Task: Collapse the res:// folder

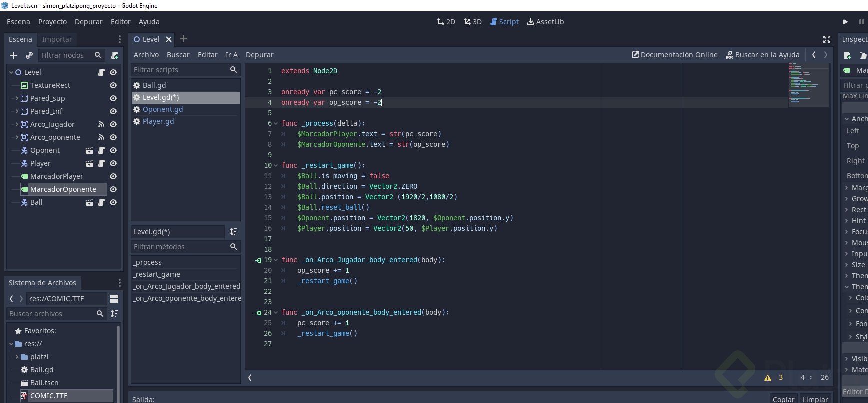Action: [x=11, y=344]
